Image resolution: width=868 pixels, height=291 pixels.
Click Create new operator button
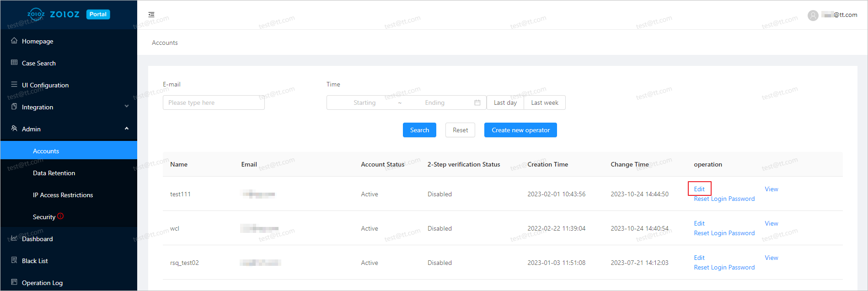point(520,130)
